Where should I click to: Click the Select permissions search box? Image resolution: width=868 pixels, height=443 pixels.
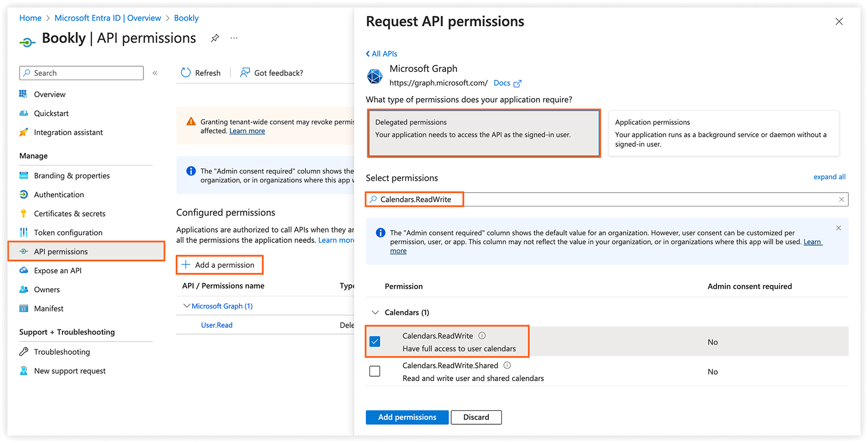[607, 199]
